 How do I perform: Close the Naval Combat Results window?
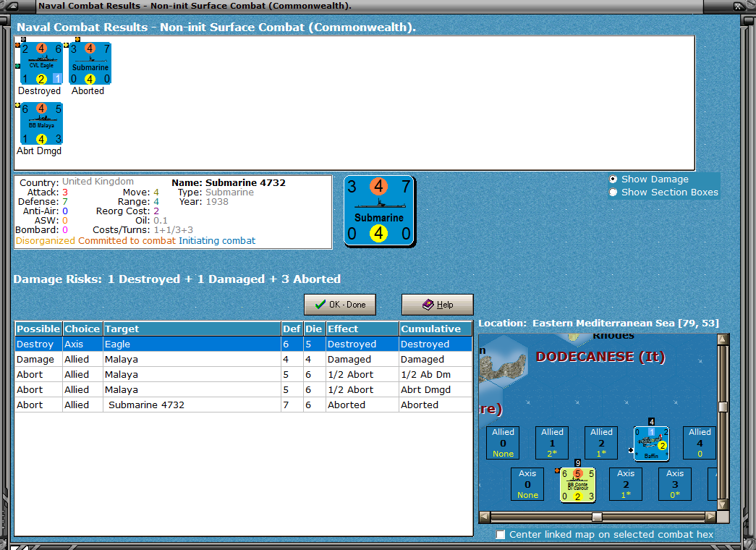tap(739, 7)
